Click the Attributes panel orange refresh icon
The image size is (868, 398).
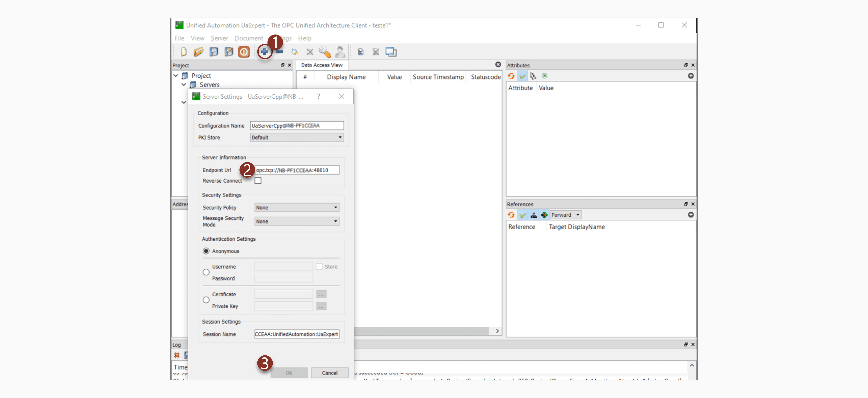pos(511,76)
